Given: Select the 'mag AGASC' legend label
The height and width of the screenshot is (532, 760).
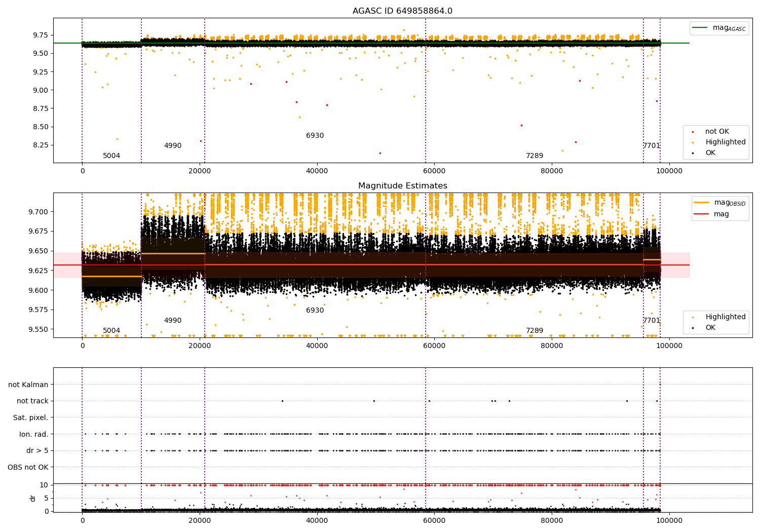Looking at the screenshot, I should point(729,28).
